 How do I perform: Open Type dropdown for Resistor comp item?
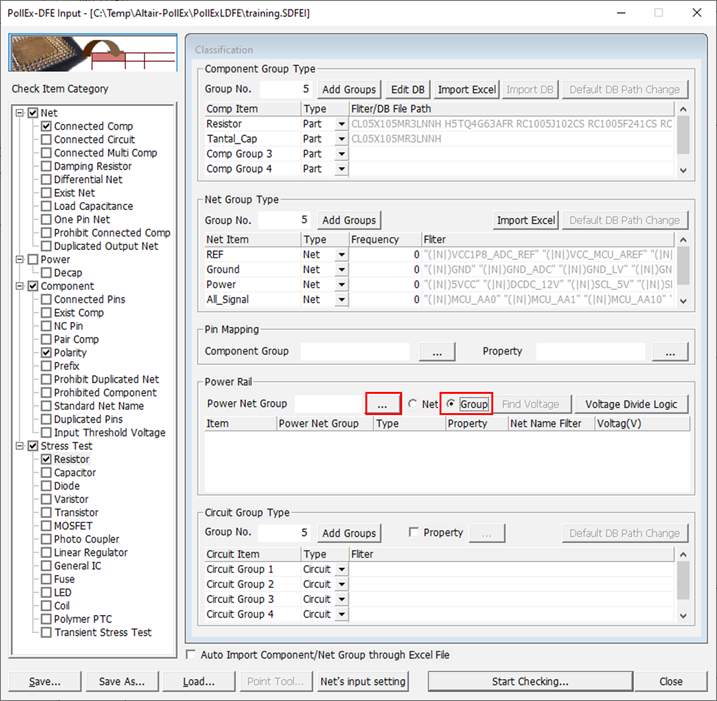point(342,124)
